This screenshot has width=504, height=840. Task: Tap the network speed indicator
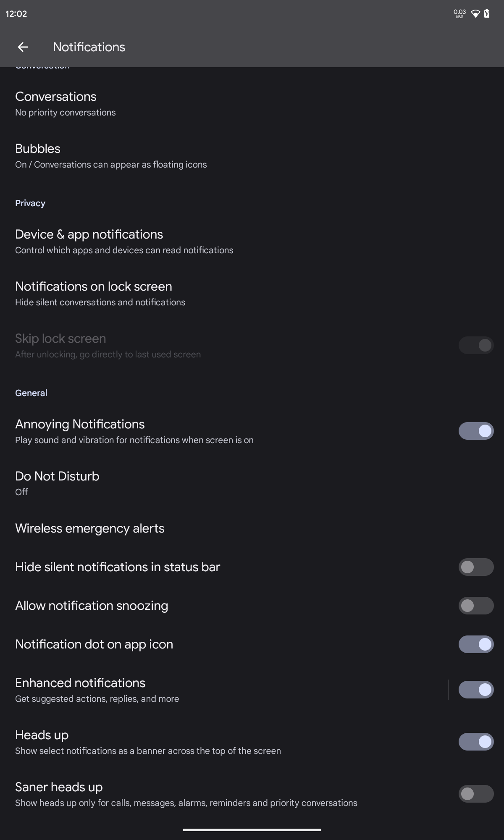(x=459, y=13)
